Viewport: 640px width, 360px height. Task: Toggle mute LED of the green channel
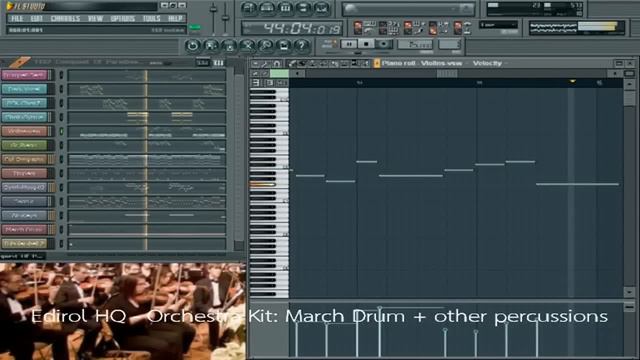click(62, 145)
